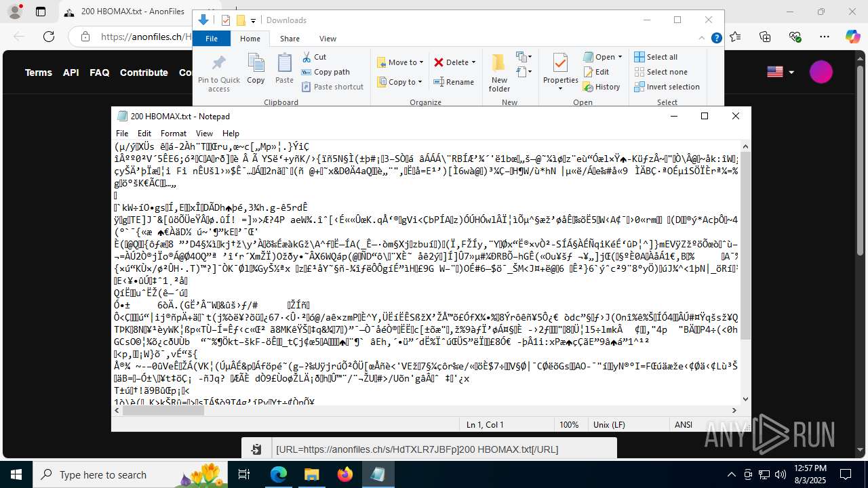Click Rename in Organize group
Image resolution: width=868 pixels, height=488 pixels.
pos(454,82)
